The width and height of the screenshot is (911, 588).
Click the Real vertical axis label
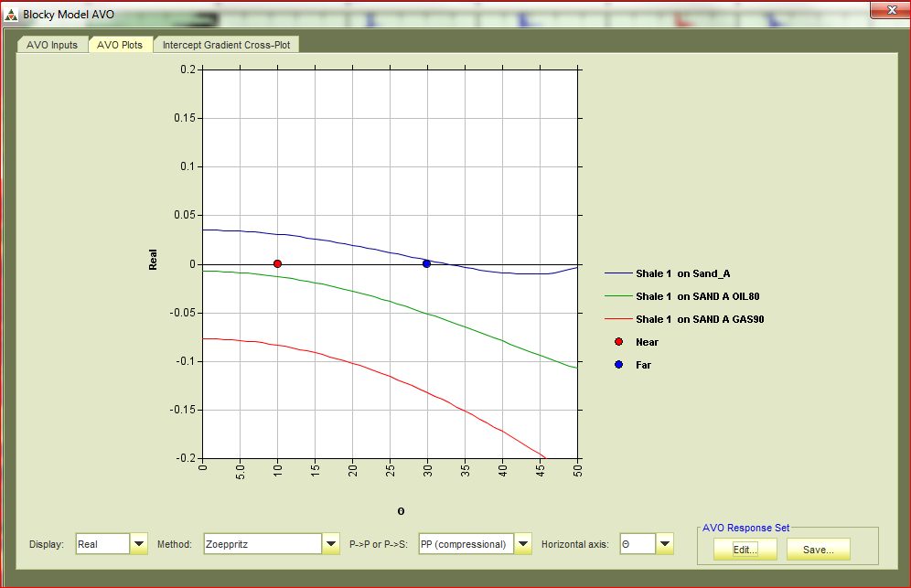point(154,260)
